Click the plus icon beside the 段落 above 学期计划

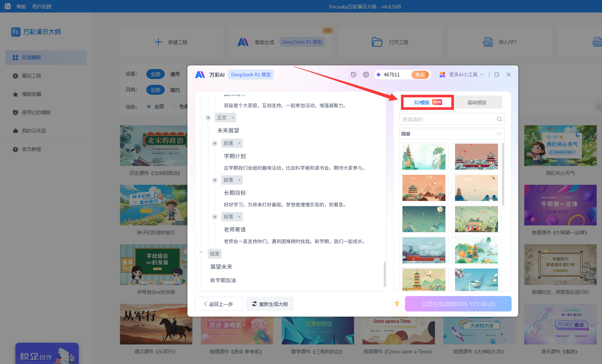[215, 144]
